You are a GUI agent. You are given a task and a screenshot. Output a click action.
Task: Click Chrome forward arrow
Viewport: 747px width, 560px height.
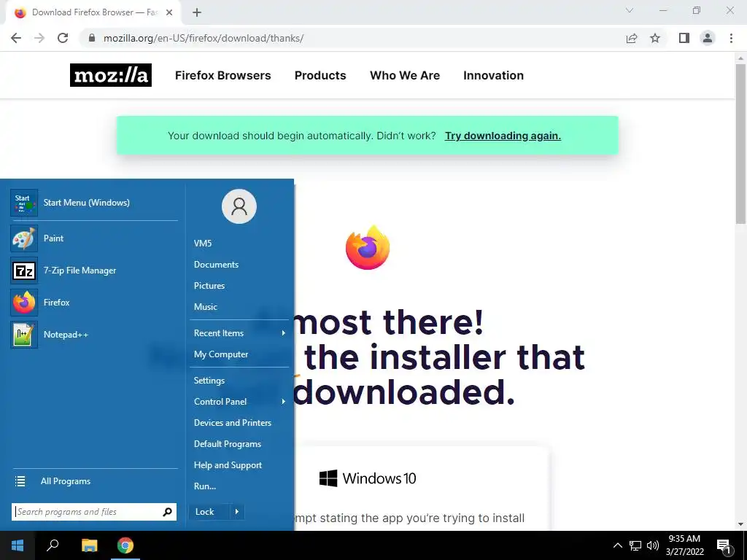coord(39,38)
